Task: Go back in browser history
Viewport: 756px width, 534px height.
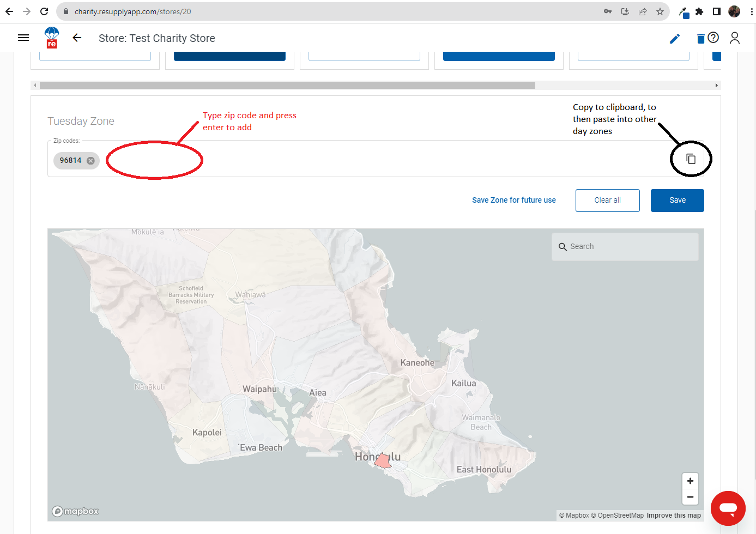Action: point(9,11)
